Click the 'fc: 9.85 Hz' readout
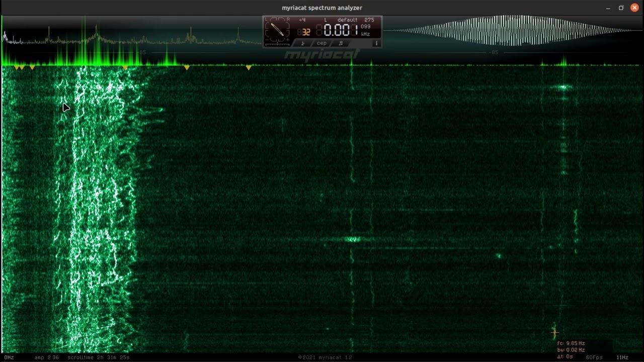The image size is (644, 362). click(571, 343)
